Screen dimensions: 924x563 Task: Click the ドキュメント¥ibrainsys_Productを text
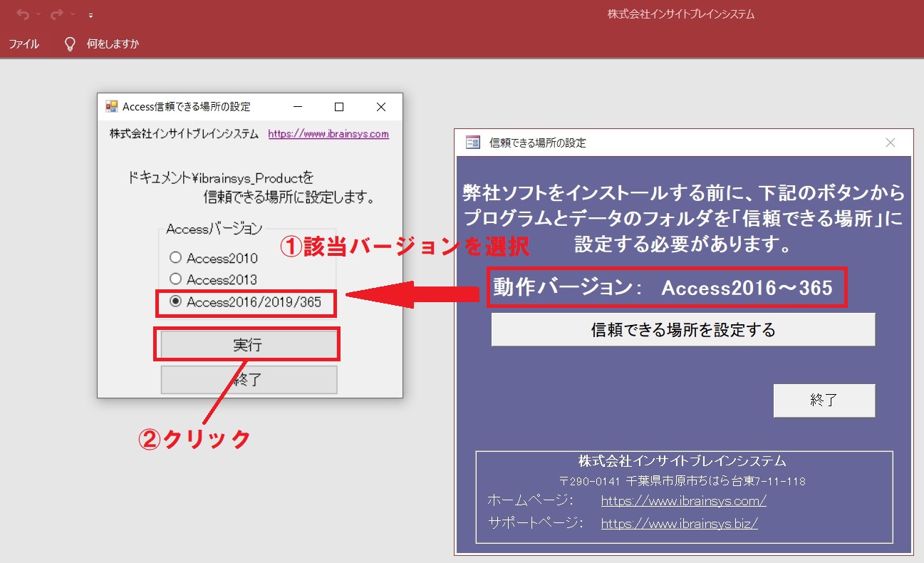220,177
